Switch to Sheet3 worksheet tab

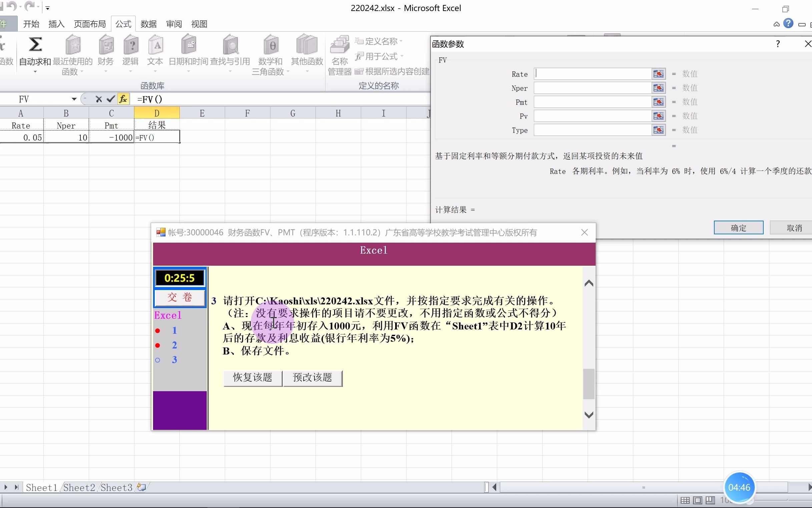(116, 488)
